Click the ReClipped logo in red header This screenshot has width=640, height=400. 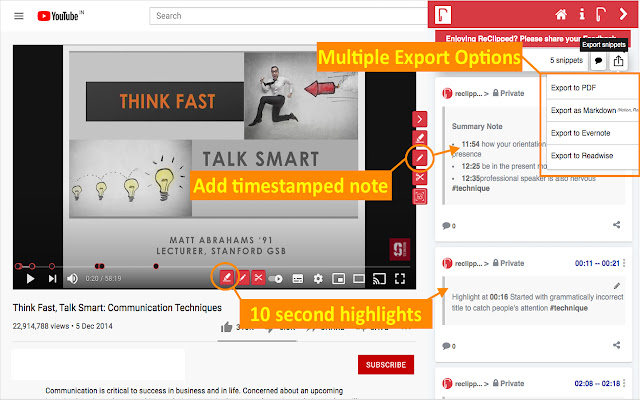coord(443,15)
